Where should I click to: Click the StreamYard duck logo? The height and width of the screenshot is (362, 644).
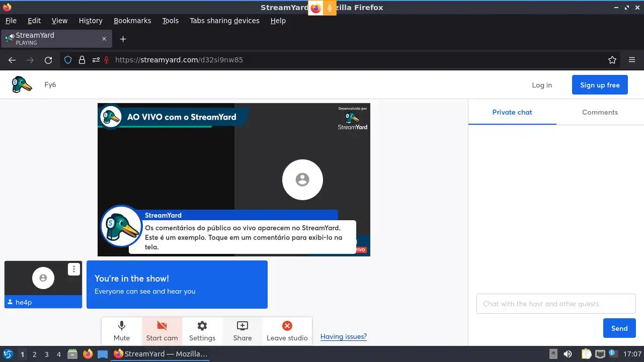(x=22, y=84)
